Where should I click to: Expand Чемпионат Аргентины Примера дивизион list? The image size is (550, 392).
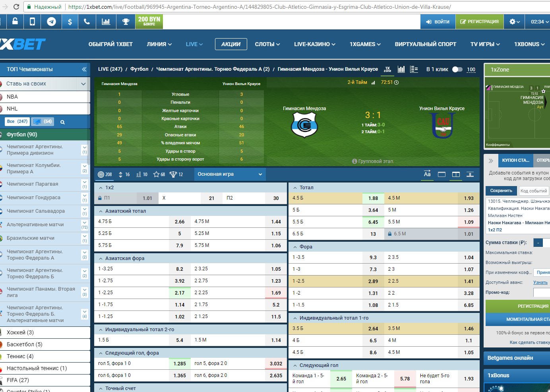coord(85,150)
